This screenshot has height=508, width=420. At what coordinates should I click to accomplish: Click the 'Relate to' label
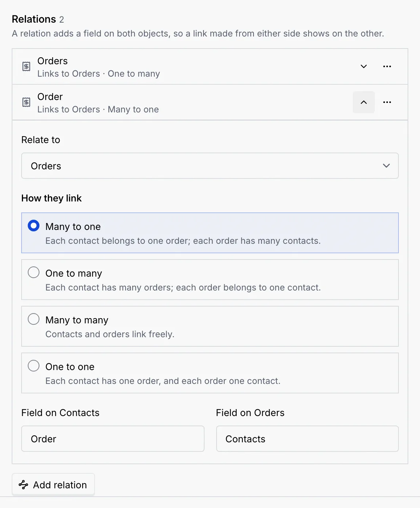41,140
